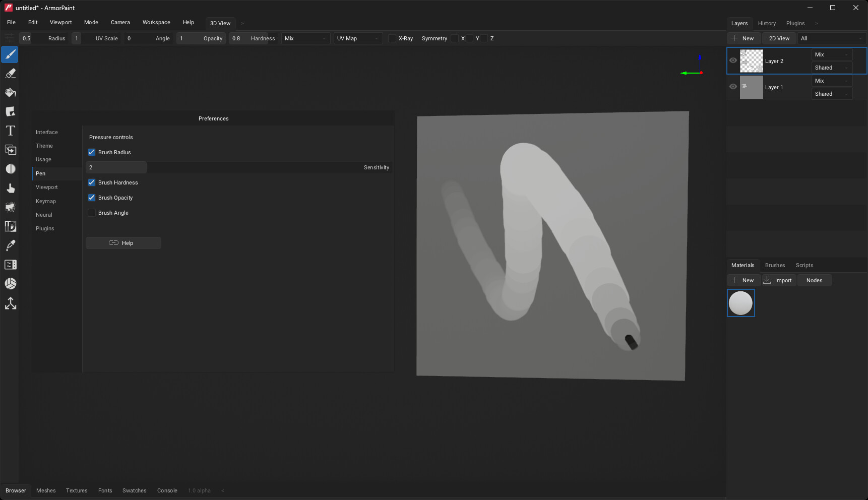Hide Layer 2 with eye icon

click(733, 60)
